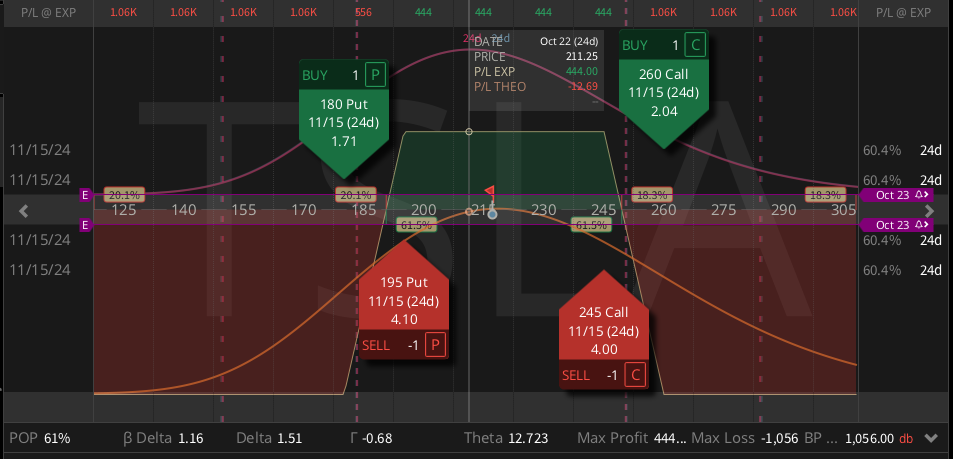Click the 20.1% tag above 125 strike
Screen dimensions: 953x459
click(125, 195)
